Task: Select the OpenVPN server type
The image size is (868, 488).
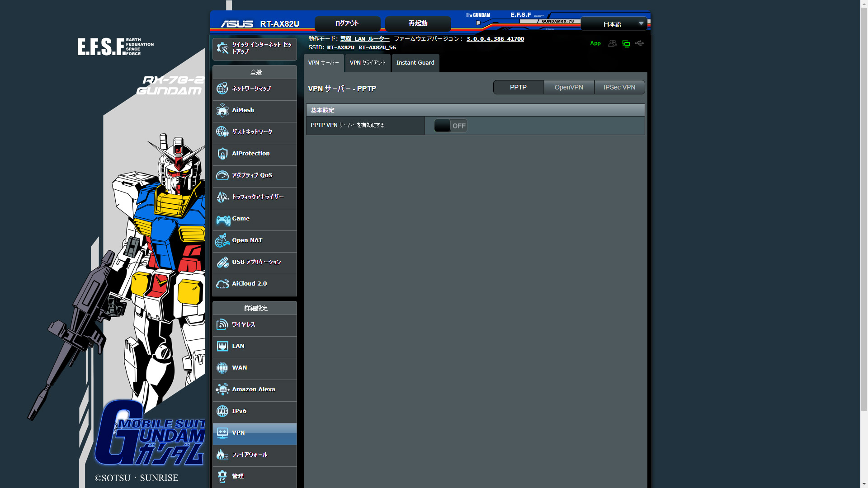Action: [569, 87]
